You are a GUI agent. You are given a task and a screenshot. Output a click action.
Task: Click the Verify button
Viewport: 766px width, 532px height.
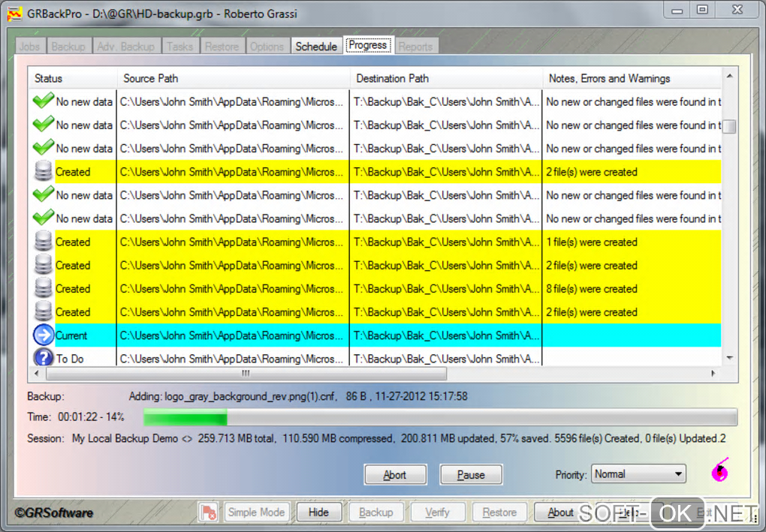pos(437,512)
